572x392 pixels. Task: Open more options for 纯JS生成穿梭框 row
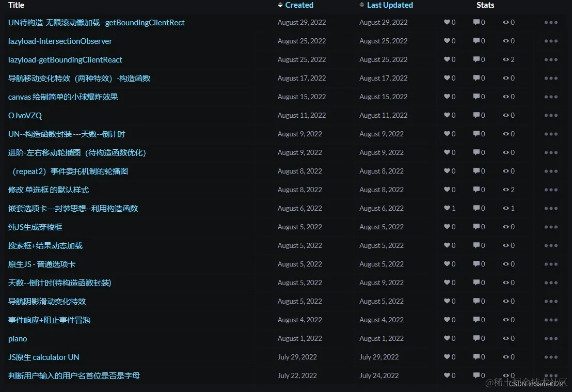tap(551, 227)
